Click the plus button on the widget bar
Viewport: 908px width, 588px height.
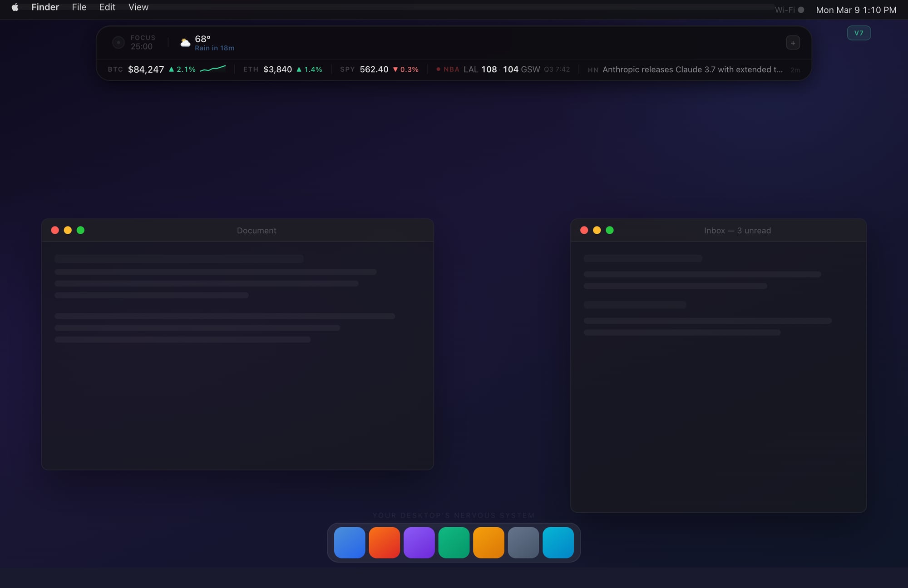(793, 42)
